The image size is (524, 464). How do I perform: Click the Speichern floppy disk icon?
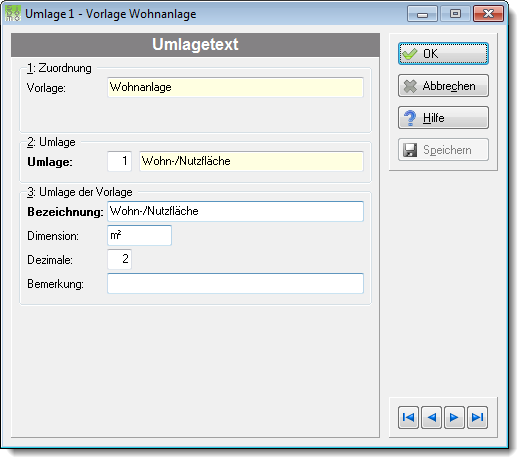pyautogui.click(x=410, y=150)
